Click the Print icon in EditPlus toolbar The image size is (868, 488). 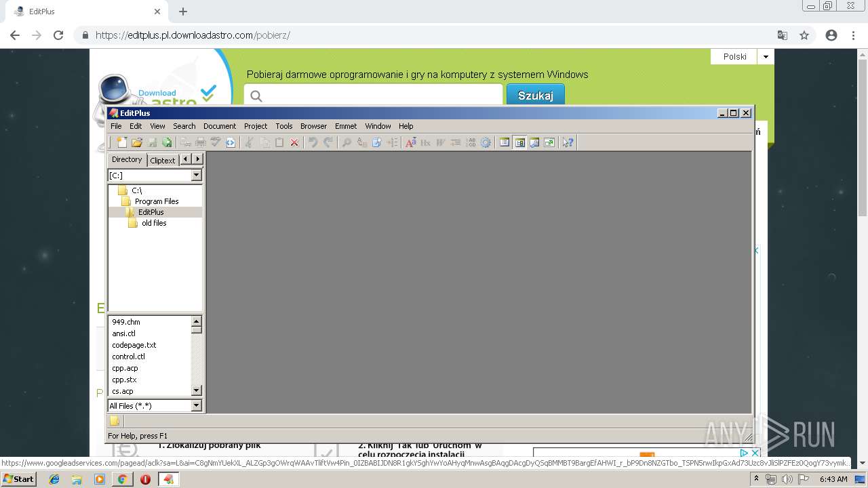point(201,142)
